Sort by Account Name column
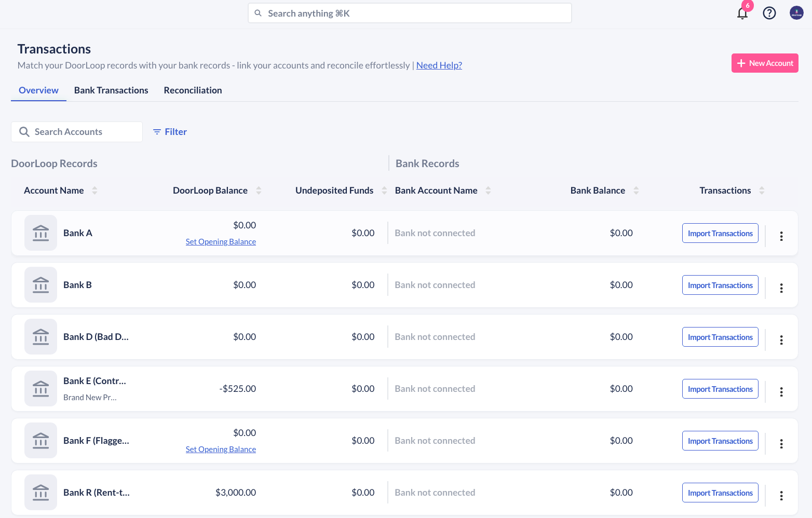 pos(94,190)
